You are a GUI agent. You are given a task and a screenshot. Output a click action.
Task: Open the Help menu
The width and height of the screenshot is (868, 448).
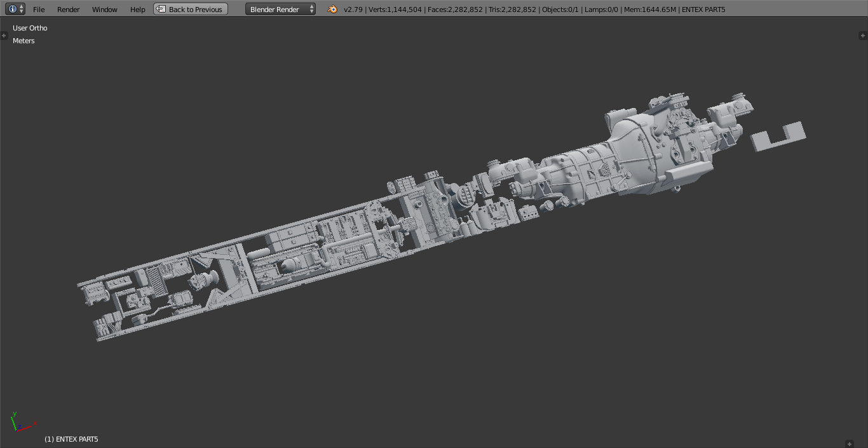[138, 10]
